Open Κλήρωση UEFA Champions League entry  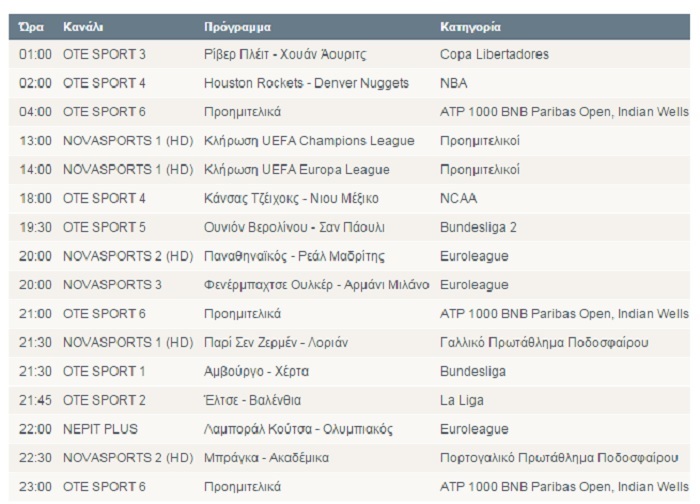[x=308, y=141]
